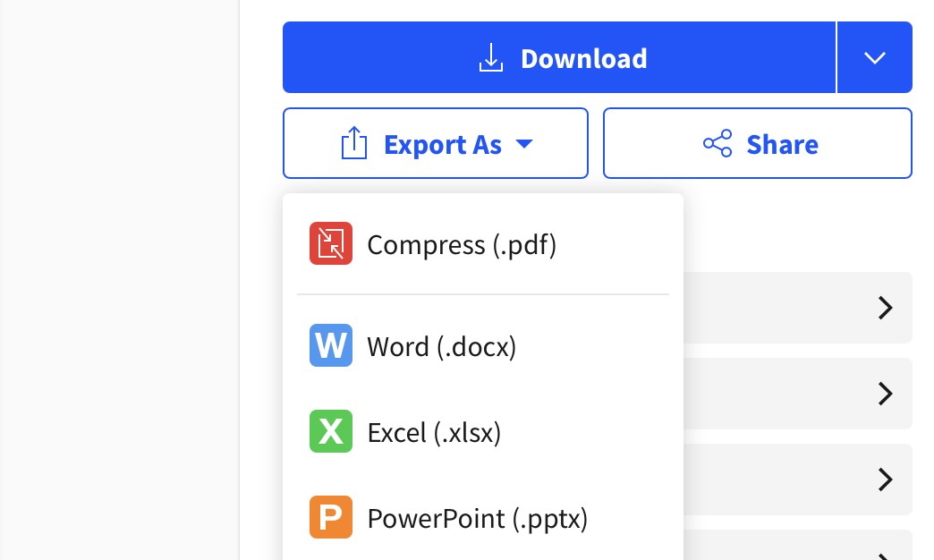This screenshot has width=934, height=560.
Task: Select Word (.docx) export option
Action: pyautogui.click(x=442, y=346)
